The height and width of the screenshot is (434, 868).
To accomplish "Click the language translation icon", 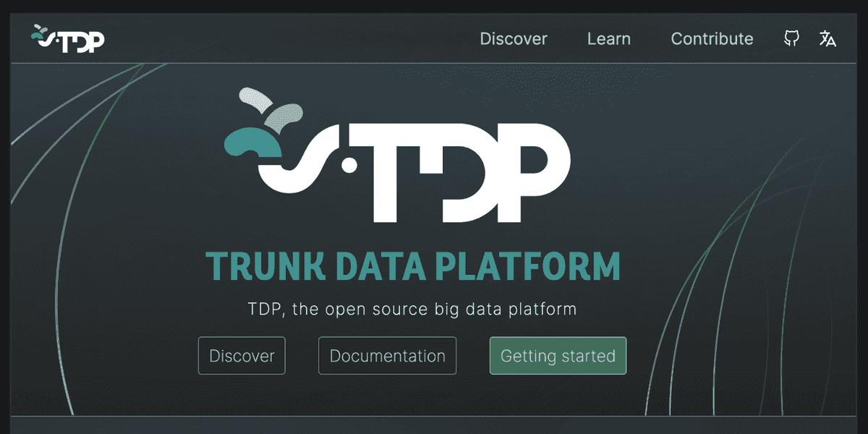I will click(827, 38).
